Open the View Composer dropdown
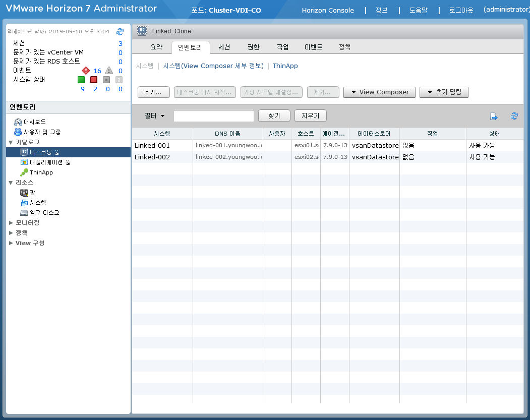The height and width of the screenshot is (420, 530). pyautogui.click(x=379, y=92)
